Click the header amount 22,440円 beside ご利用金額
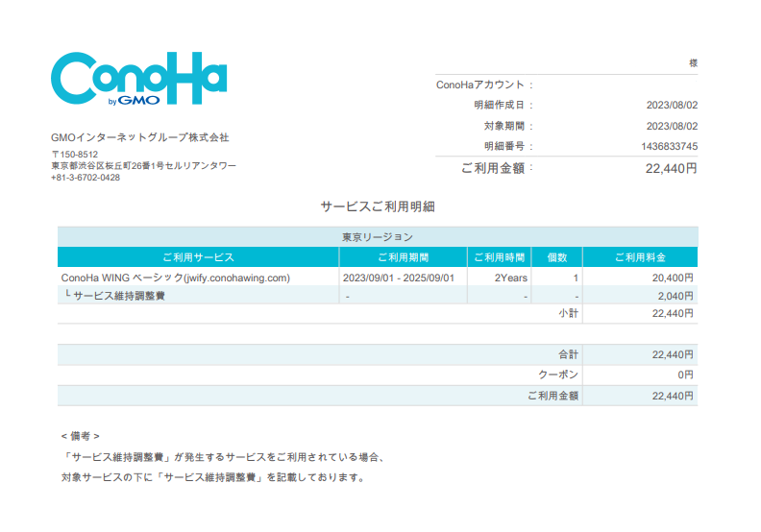Screen dimensions: 761x532 pyautogui.click(x=672, y=168)
